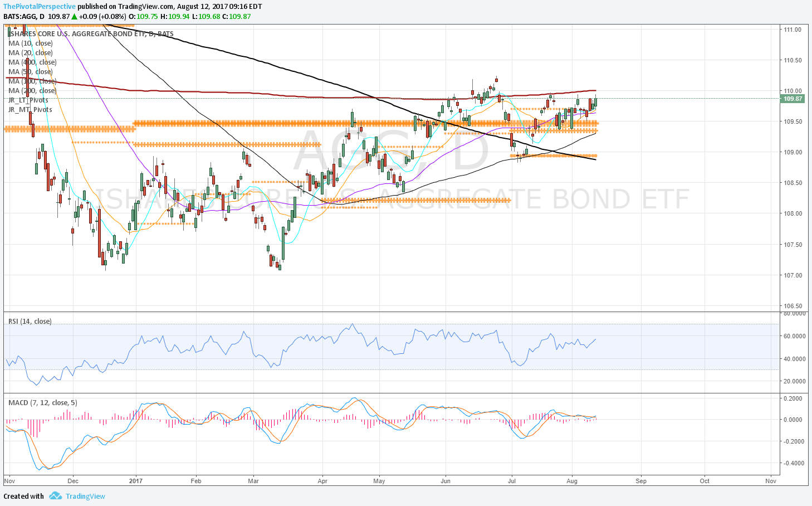Screen dimensions: 812x506
Task: Click the TradingView cloud logo icon
Action: point(55,496)
